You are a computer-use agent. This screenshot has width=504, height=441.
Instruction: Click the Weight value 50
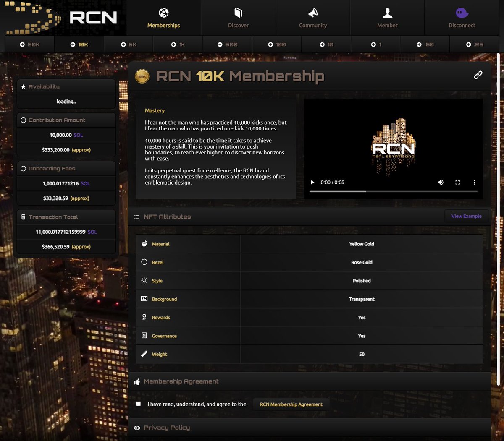click(362, 354)
